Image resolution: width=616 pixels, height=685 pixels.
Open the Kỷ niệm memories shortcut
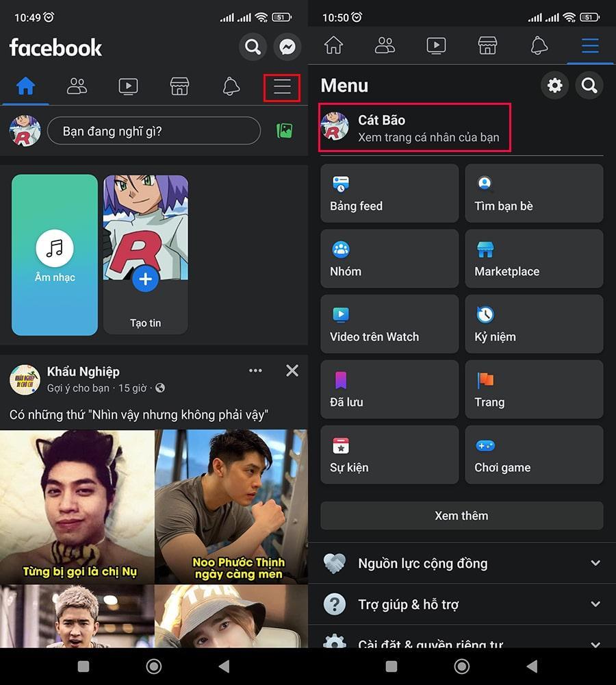point(534,324)
